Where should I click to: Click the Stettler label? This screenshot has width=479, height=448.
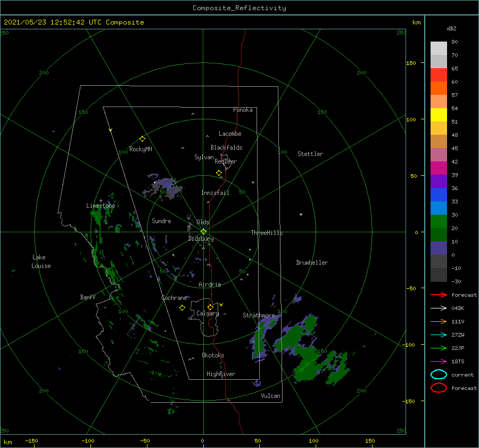[310, 154]
